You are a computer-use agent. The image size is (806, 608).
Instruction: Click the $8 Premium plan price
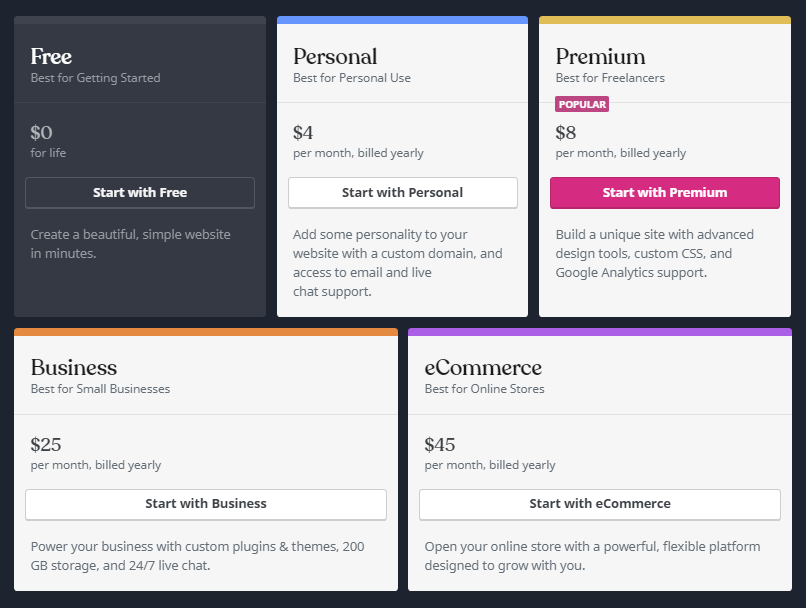[565, 133]
